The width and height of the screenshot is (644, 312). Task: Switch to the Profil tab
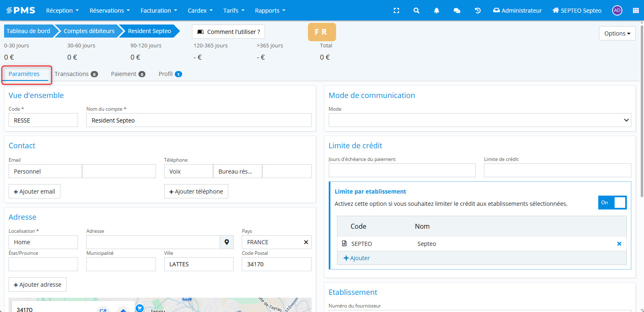(x=170, y=74)
